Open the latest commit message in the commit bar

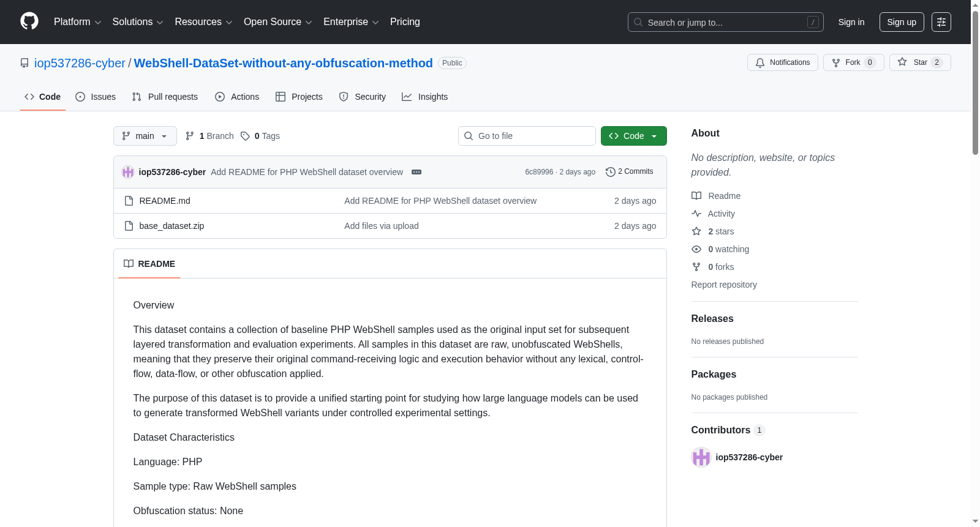tap(307, 172)
